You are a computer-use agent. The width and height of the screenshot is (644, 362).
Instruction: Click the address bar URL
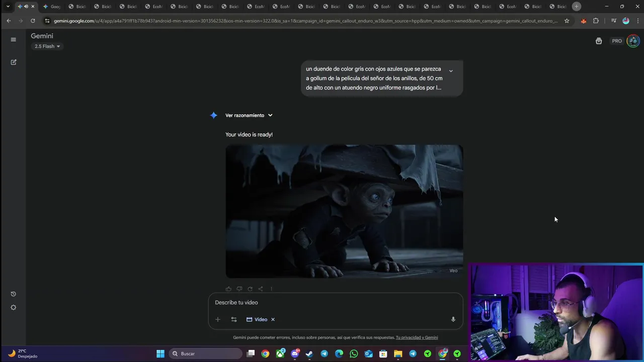click(x=305, y=21)
